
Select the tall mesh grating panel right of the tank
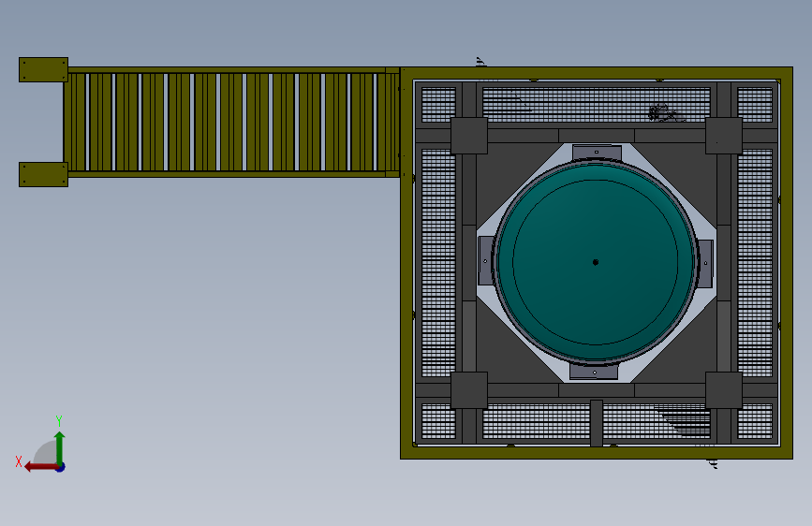point(755,263)
